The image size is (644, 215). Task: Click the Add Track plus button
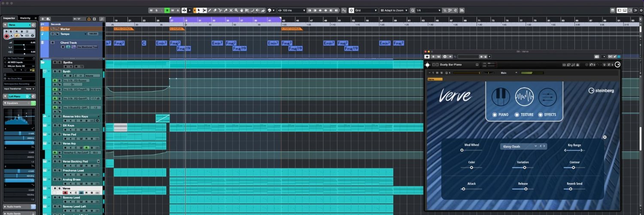(x=43, y=19)
